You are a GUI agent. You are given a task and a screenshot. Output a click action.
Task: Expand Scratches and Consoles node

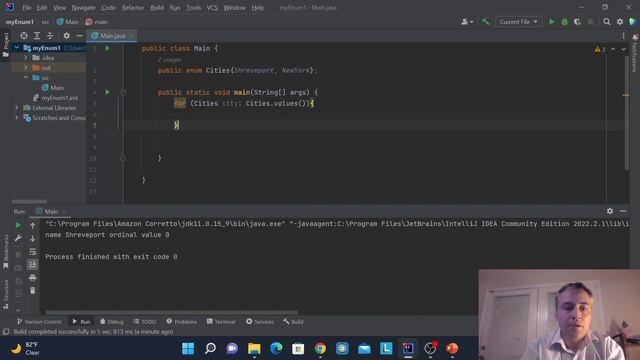tap(17, 118)
